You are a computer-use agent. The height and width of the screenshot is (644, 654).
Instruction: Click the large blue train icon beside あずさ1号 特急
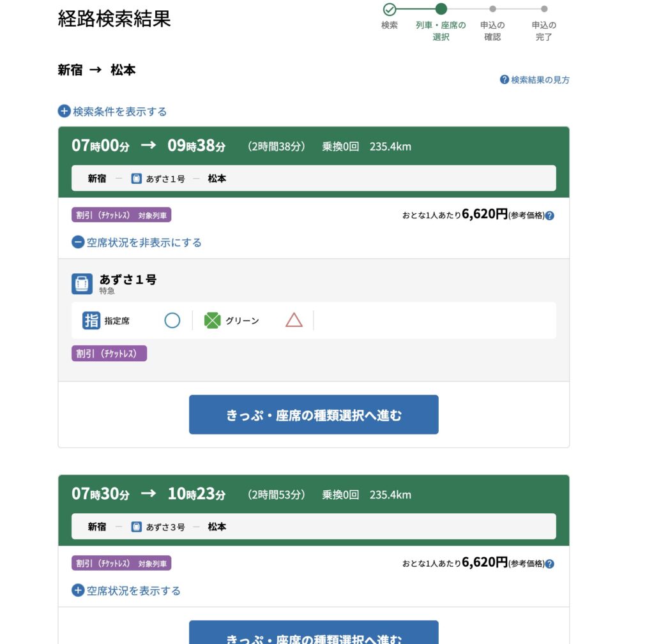tap(82, 283)
